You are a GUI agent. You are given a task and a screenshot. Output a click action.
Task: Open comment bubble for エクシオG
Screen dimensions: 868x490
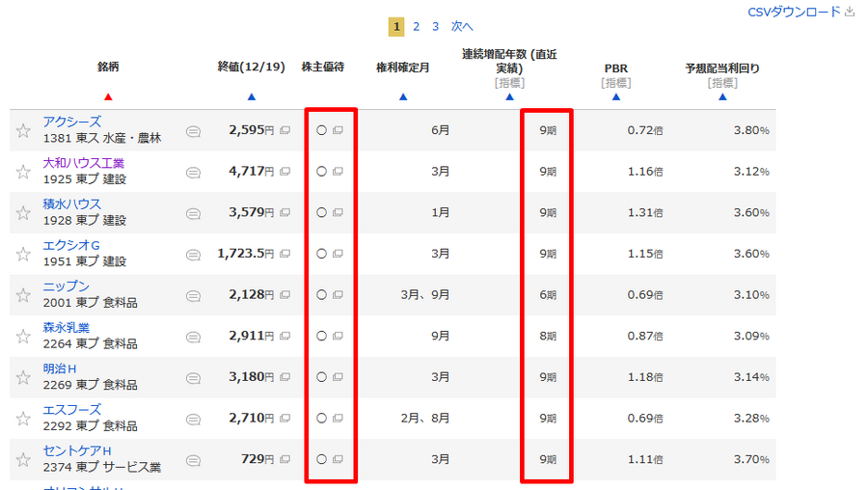(x=193, y=255)
